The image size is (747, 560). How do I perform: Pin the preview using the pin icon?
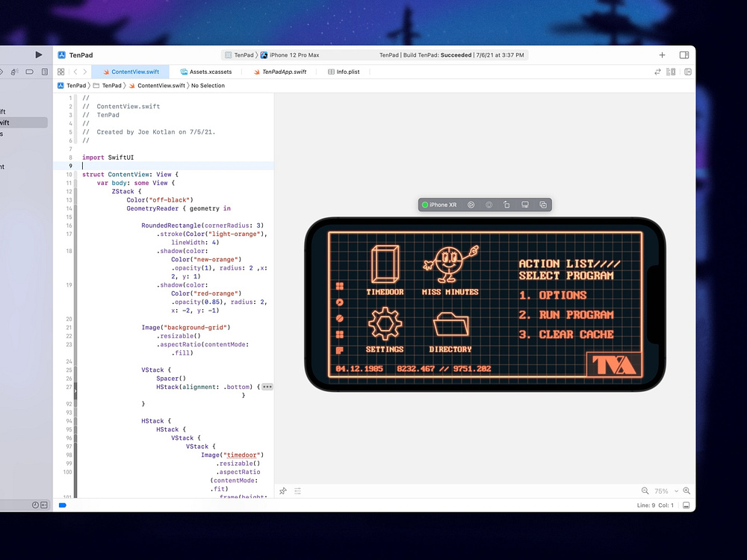coord(282,491)
